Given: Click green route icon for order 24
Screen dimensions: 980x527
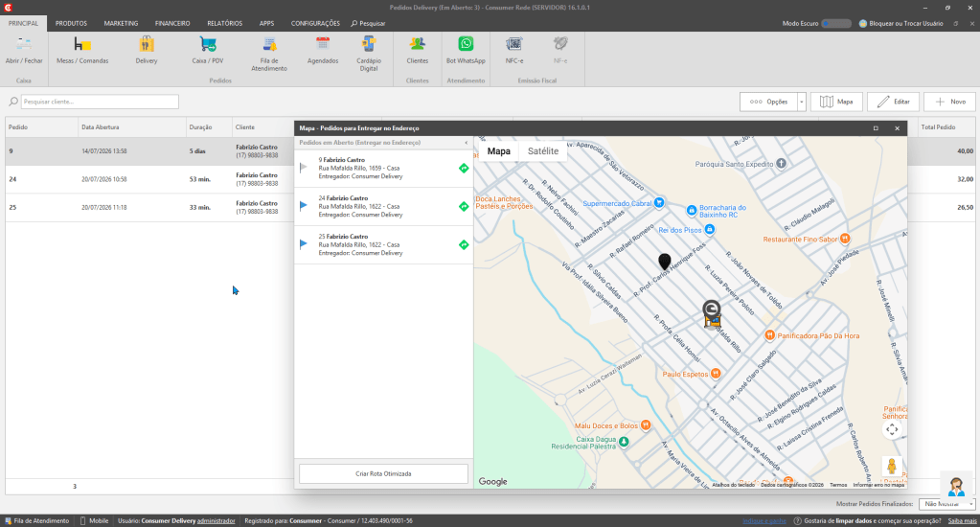Looking at the screenshot, I should [464, 206].
